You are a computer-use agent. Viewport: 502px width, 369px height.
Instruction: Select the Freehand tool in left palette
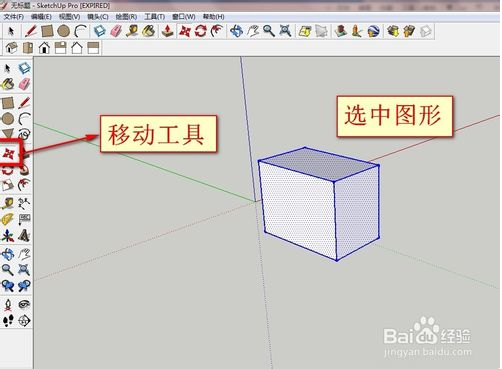(x=24, y=134)
